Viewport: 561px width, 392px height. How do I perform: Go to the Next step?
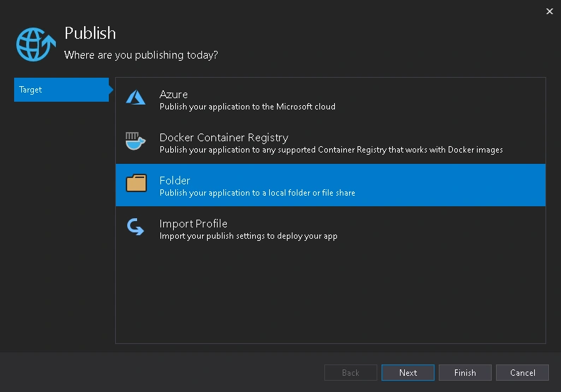pyautogui.click(x=408, y=373)
